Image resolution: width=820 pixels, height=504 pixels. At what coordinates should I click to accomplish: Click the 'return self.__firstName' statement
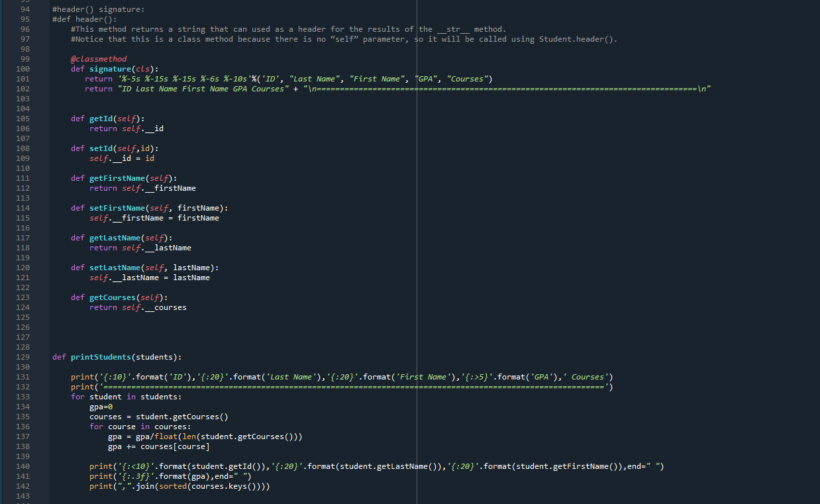click(142, 188)
